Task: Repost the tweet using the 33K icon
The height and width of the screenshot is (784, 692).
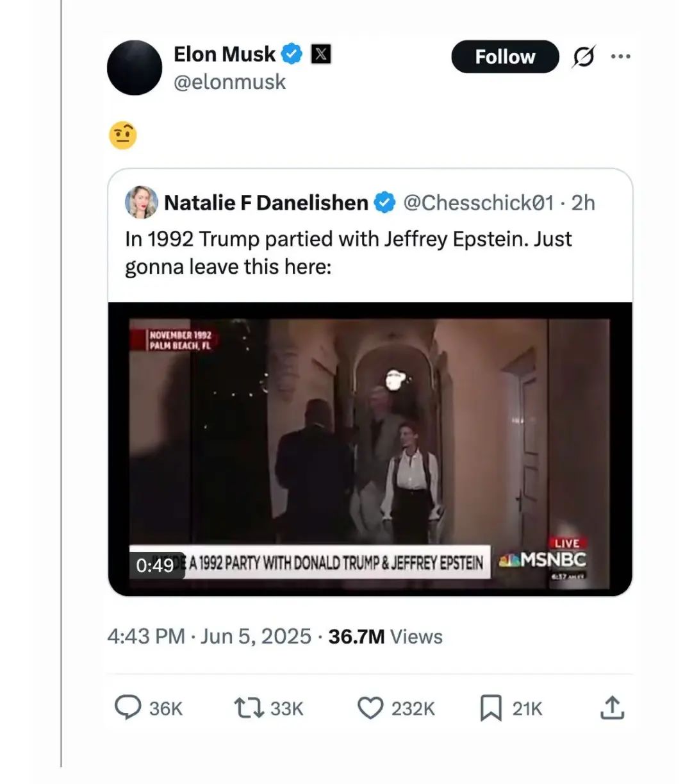Action: tap(248, 708)
